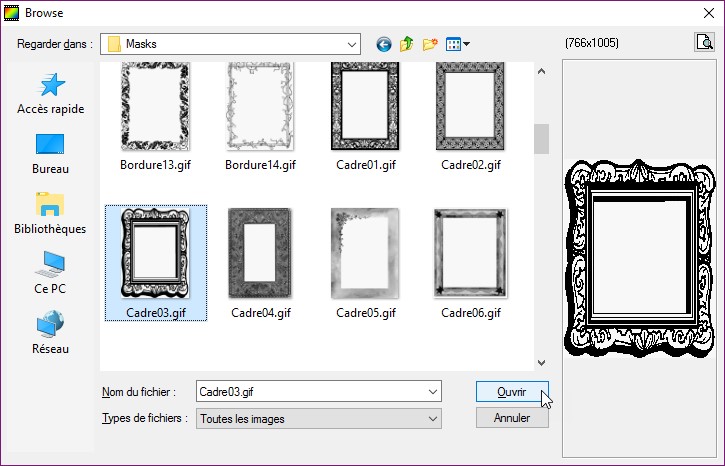Select Cadre06.gif thumbnail

tap(470, 253)
